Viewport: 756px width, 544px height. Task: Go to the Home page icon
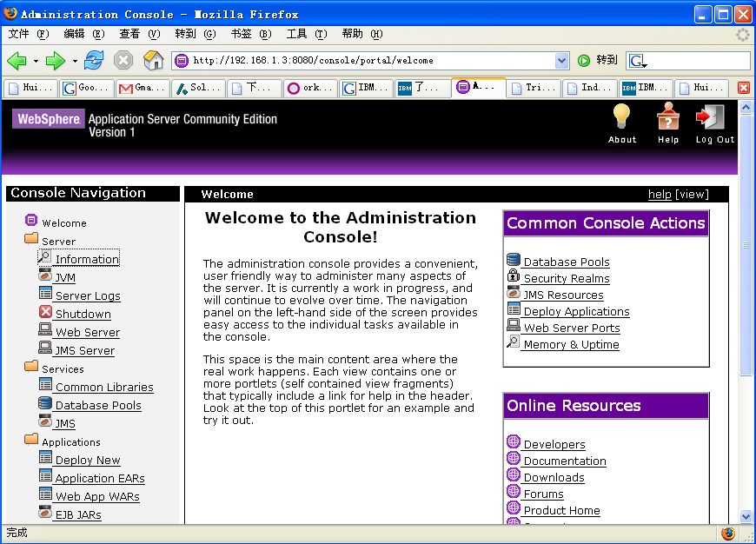[x=153, y=60]
